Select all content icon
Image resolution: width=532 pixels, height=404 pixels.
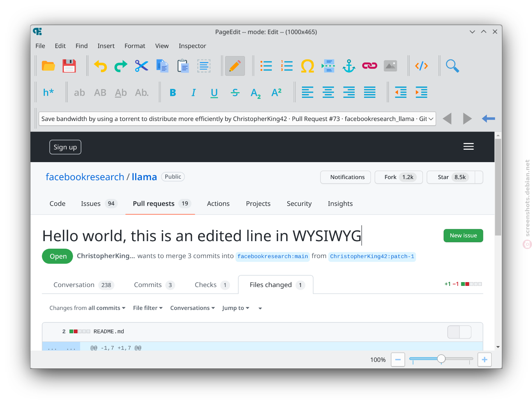pyautogui.click(x=204, y=66)
